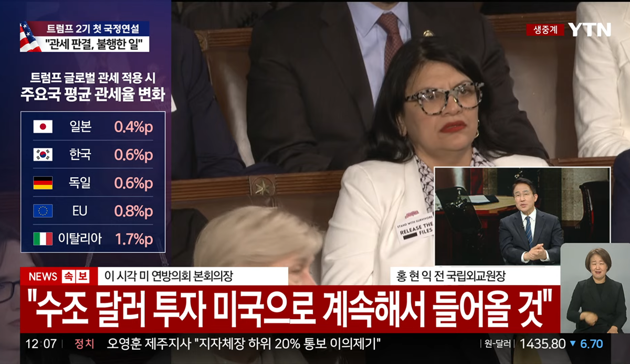This screenshot has height=364, width=630.
Task: Click the German flag icon
Action: click(x=43, y=183)
